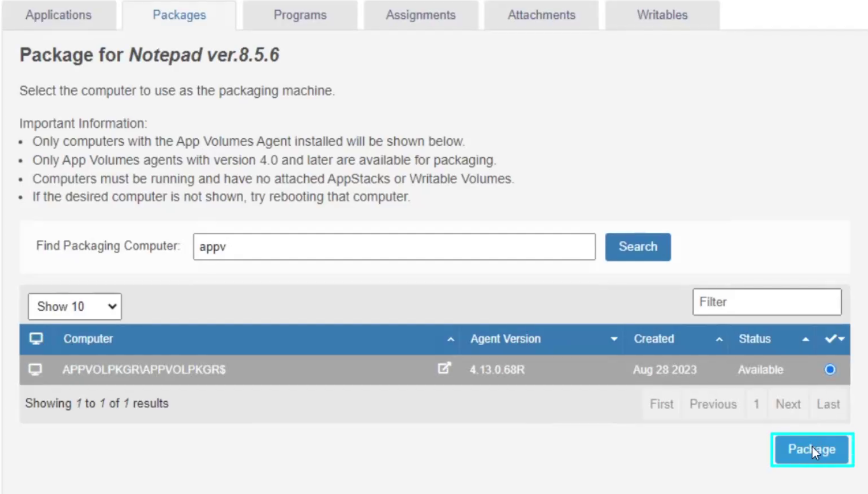Open APPVOLPKGR details via external link icon
868x494 pixels.
[445, 369]
